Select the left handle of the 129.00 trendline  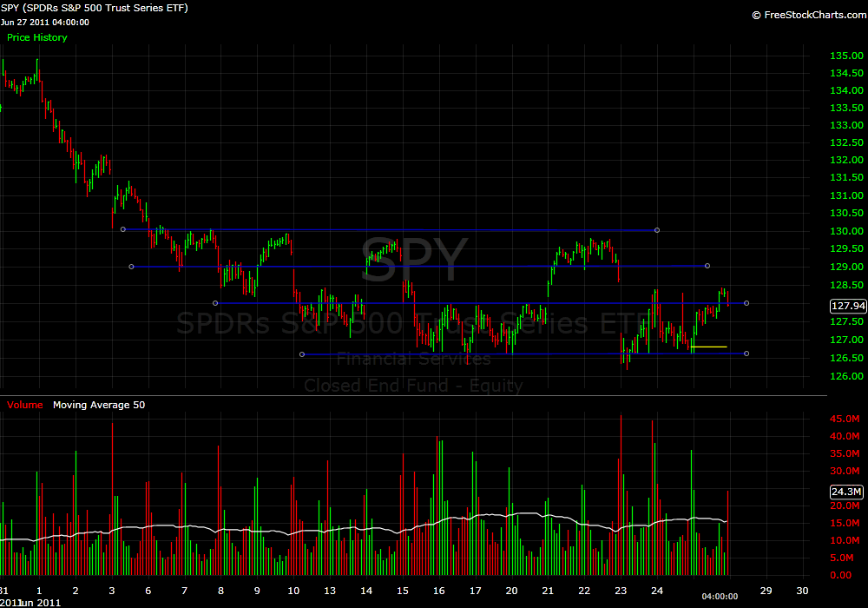131,267
